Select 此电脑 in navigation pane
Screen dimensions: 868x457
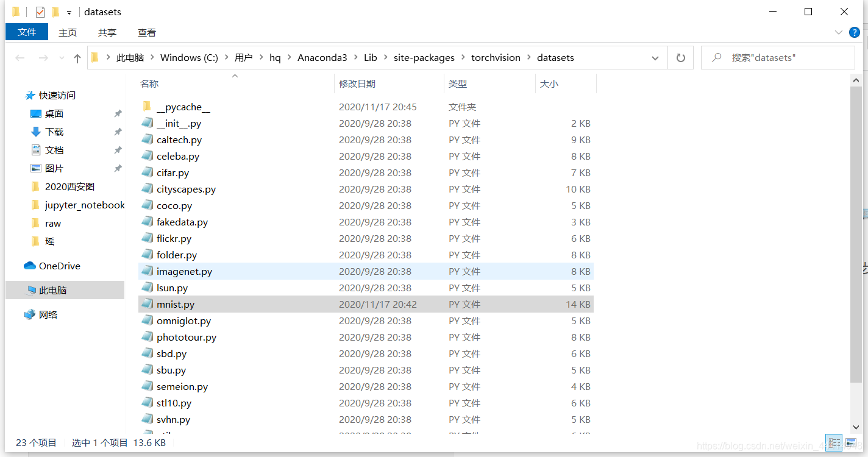tap(52, 290)
